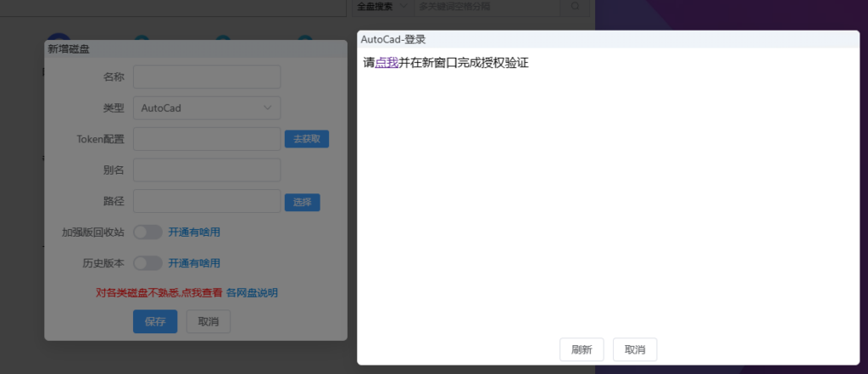Click the 路径 input field
Screen dimensions: 868x374
point(207,201)
